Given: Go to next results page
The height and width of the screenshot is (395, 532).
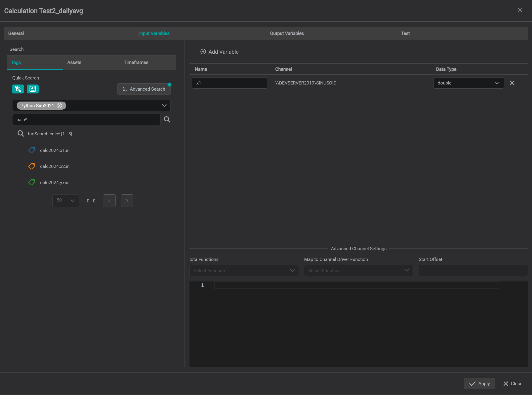Looking at the screenshot, I should [x=127, y=201].
